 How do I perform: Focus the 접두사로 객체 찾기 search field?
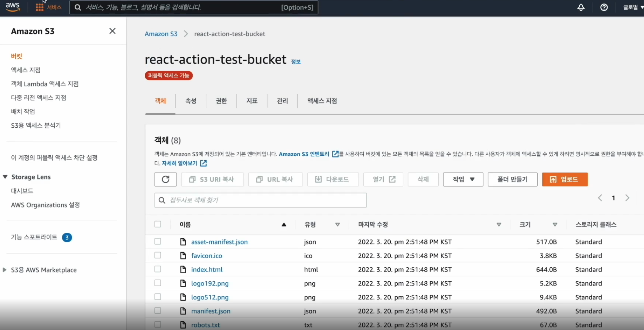point(260,200)
